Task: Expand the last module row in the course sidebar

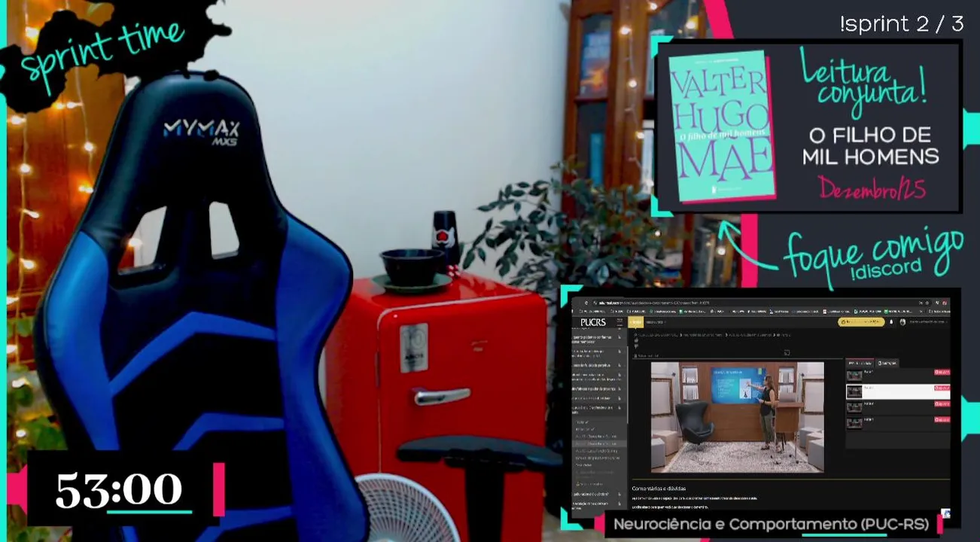Action: pyautogui.click(x=599, y=507)
